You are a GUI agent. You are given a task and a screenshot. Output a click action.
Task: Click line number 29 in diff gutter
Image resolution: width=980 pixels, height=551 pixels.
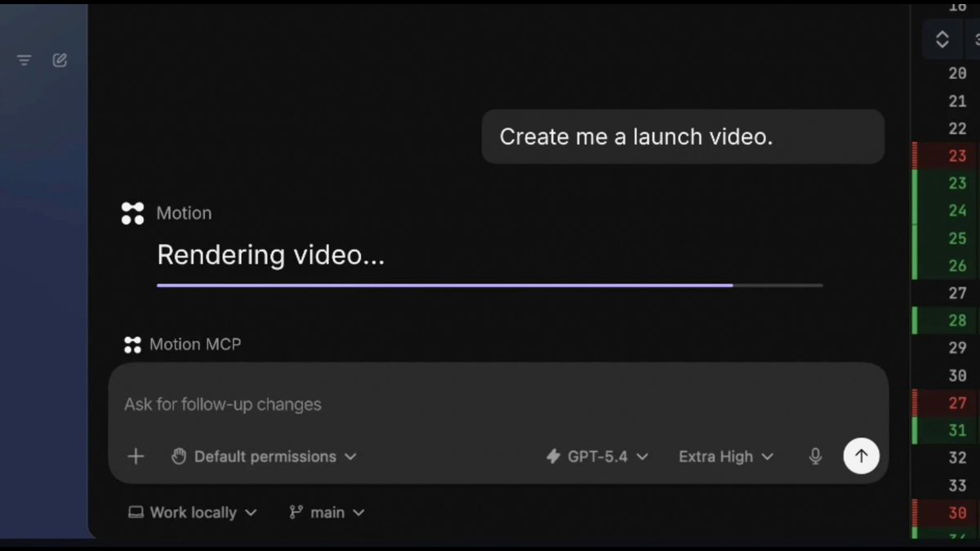click(957, 348)
